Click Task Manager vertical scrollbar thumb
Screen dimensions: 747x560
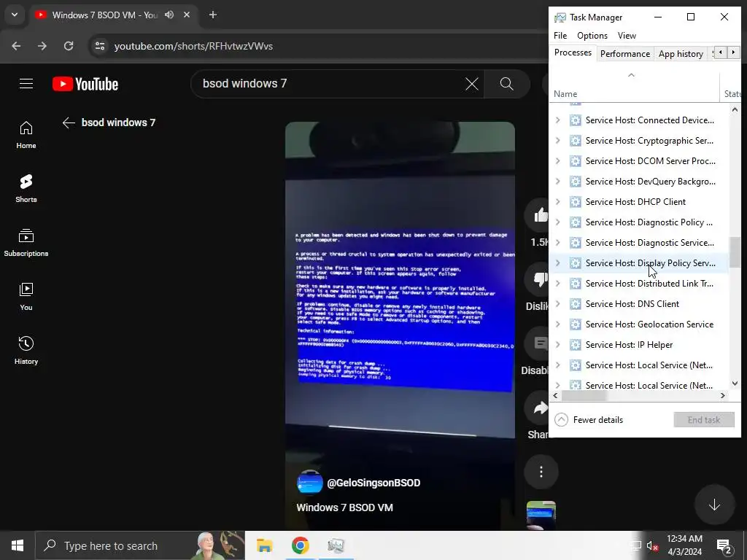pos(735,252)
